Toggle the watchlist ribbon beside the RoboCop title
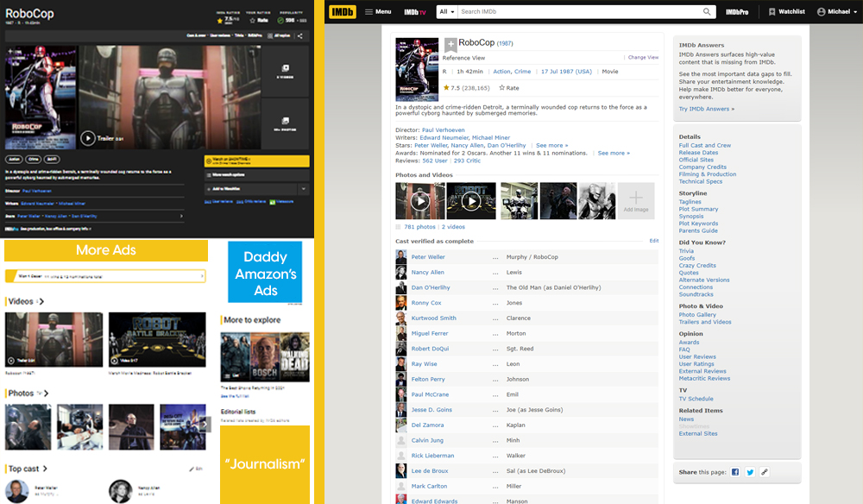863x504 pixels. click(x=450, y=44)
